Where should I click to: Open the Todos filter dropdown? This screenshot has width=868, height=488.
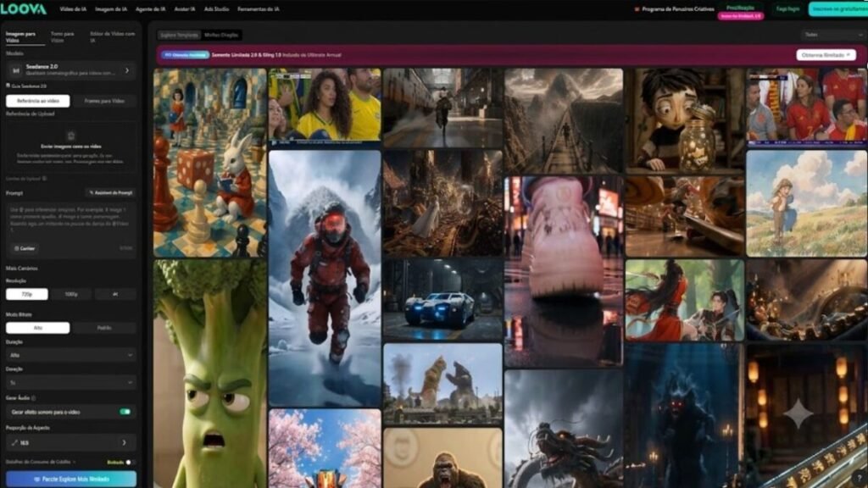click(833, 35)
